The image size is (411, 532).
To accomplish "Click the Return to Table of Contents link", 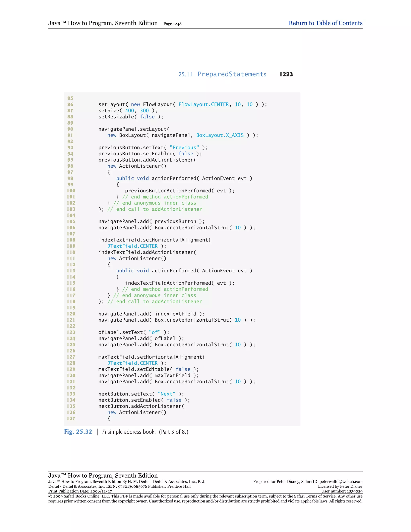I will (x=325, y=23).
